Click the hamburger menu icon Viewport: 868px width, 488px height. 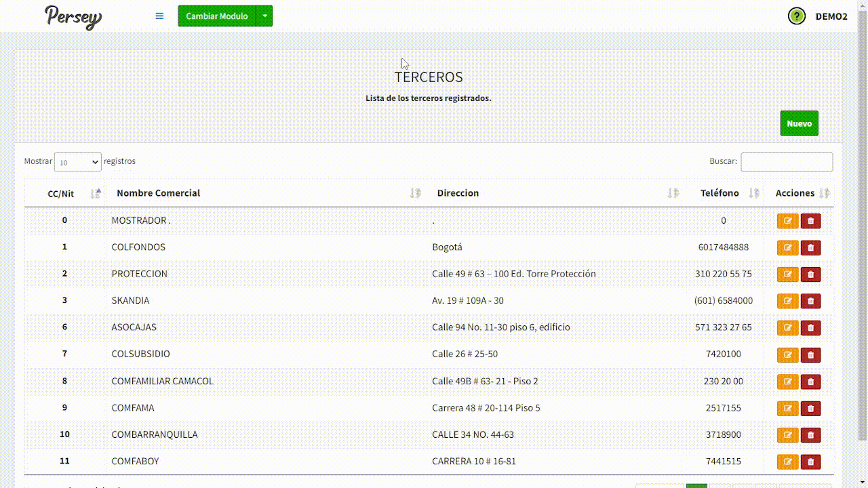[x=159, y=16]
